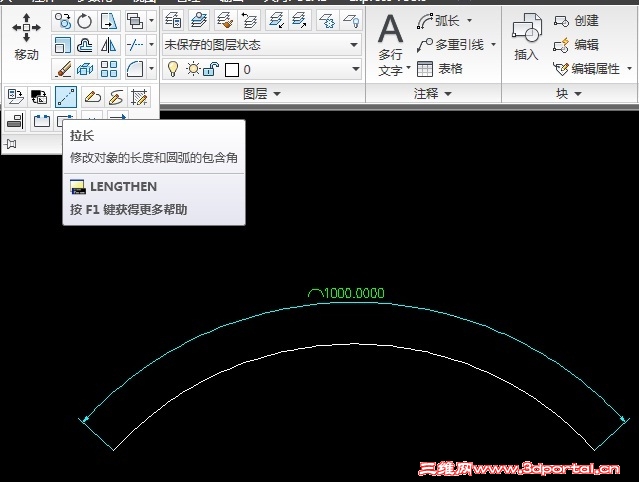Select the Fillet tool
Image resolution: width=639 pixels, height=482 pixels.
(x=135, y=69)
